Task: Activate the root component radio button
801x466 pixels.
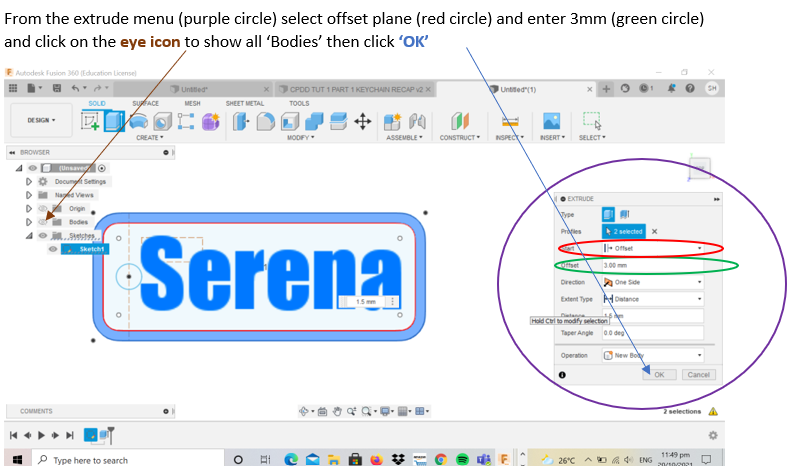Action: tap(102, 168)
